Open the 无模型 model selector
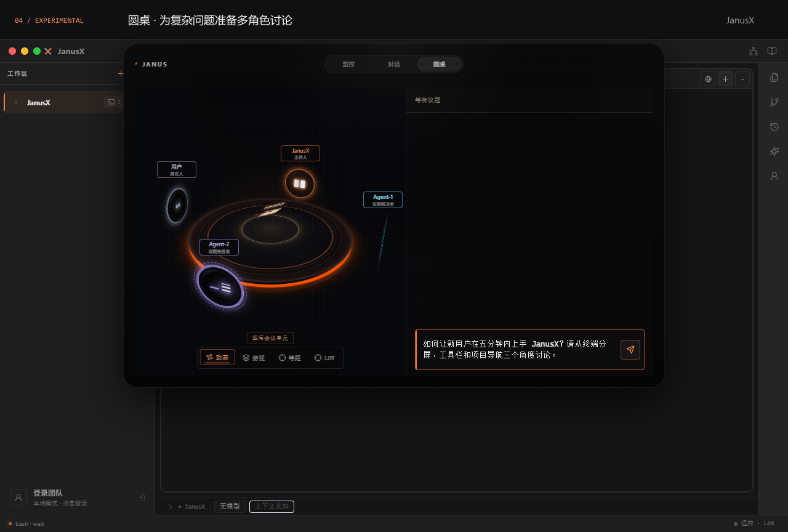Viewport: 788px width, 532px height. coord(230,507)
